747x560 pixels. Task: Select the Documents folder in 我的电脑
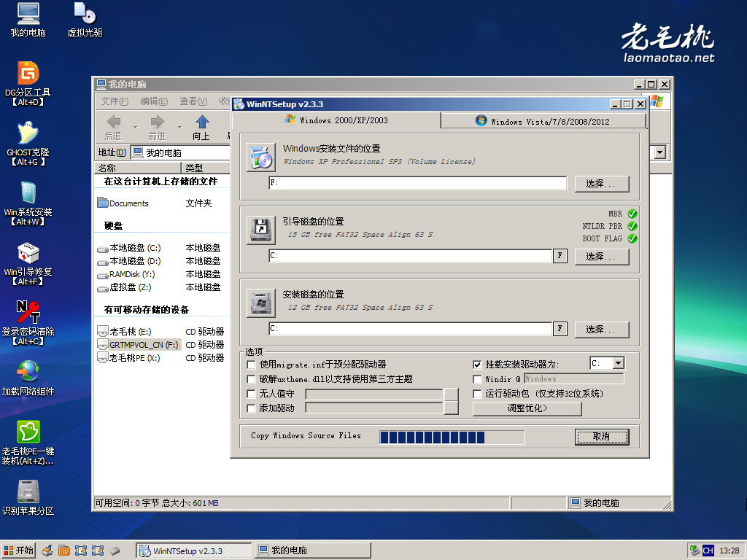123,203
